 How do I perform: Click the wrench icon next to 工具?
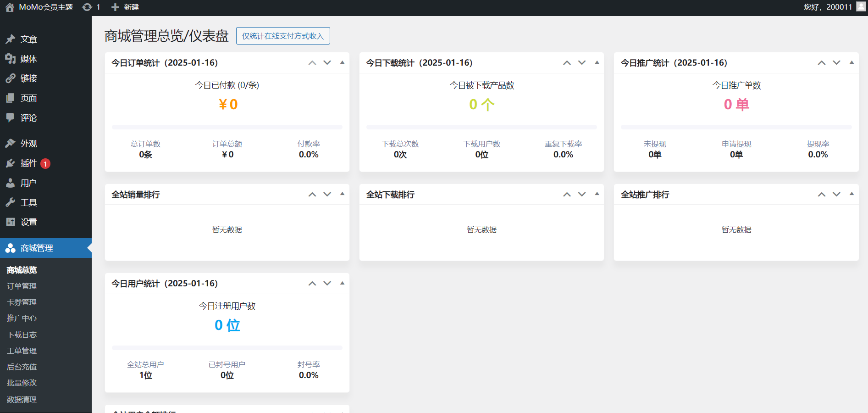[11, 202]
